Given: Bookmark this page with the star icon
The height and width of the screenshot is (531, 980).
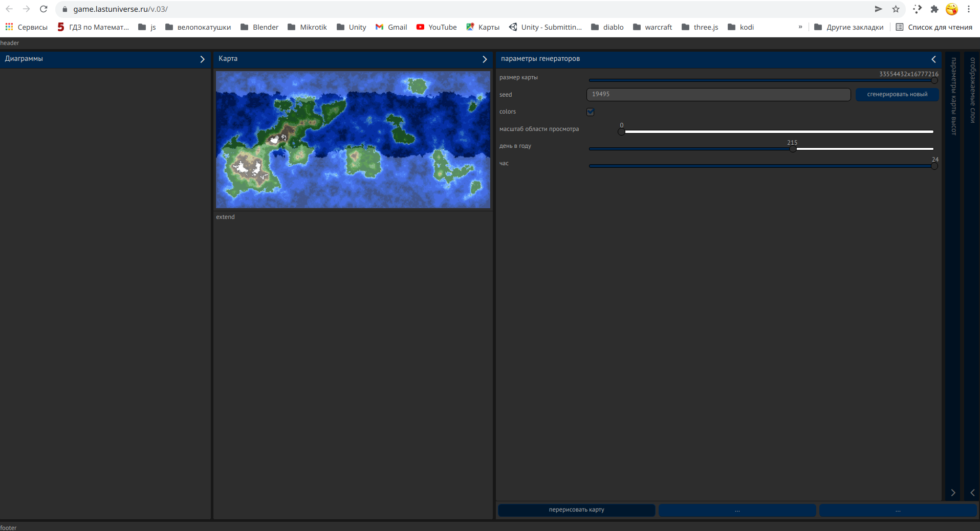Looking at the screenshot, I should 896,9.
